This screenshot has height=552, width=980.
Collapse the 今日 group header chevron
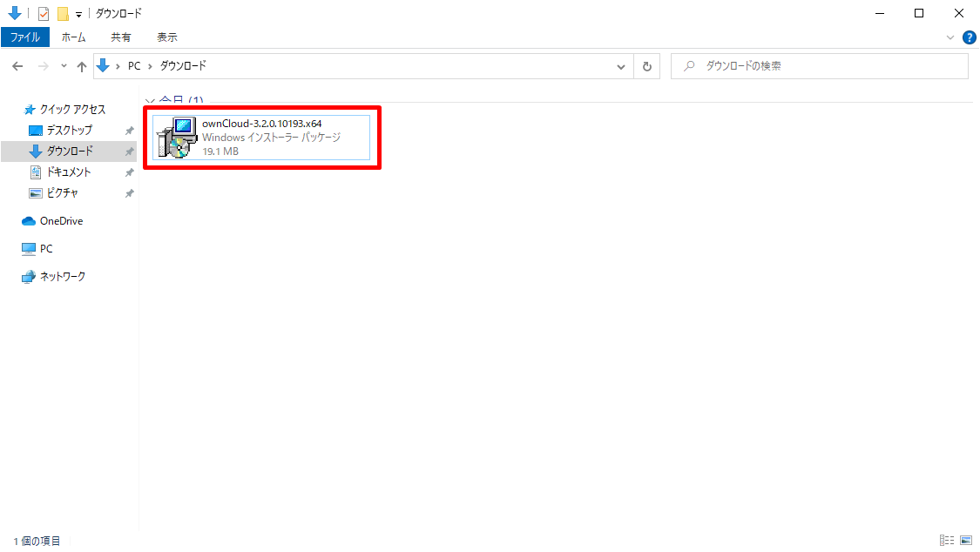tap(150, 100)
